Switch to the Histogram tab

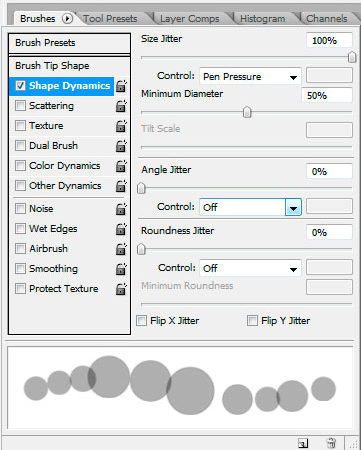(263, 19)
